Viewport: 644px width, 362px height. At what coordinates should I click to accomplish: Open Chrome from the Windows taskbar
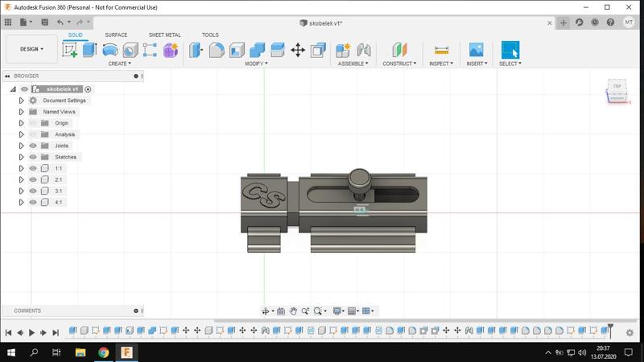(104, 352)
